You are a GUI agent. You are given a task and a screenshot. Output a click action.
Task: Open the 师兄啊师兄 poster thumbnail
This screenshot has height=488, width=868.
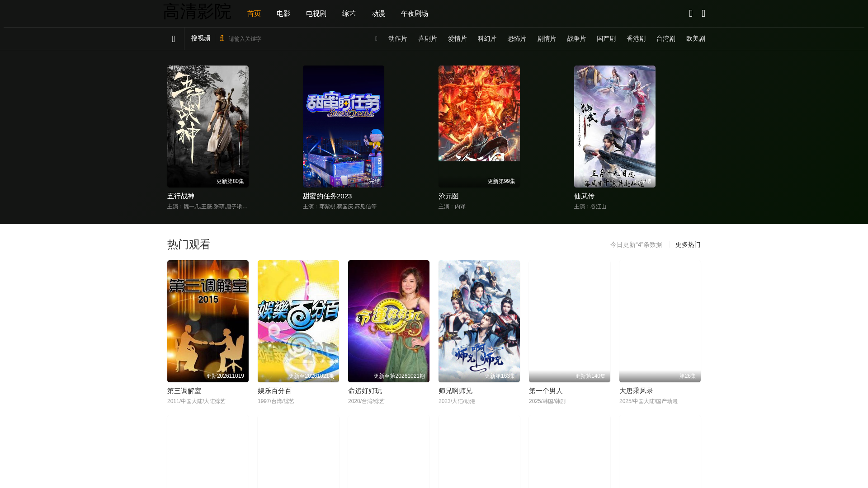(x=479, y=321)
